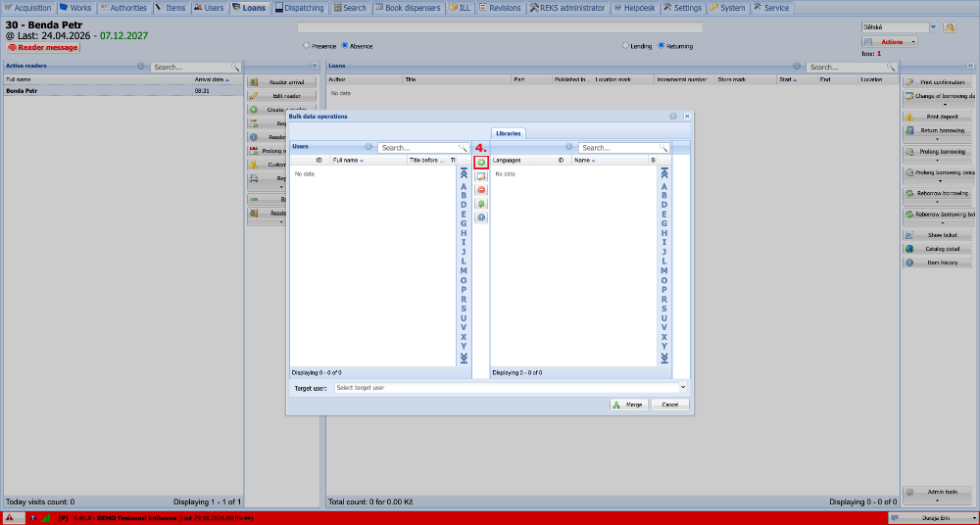The width and height of the screenshot is (980, 525).
Task: Click in the Libraries panel Search field
Action: (x=618, y=148)
